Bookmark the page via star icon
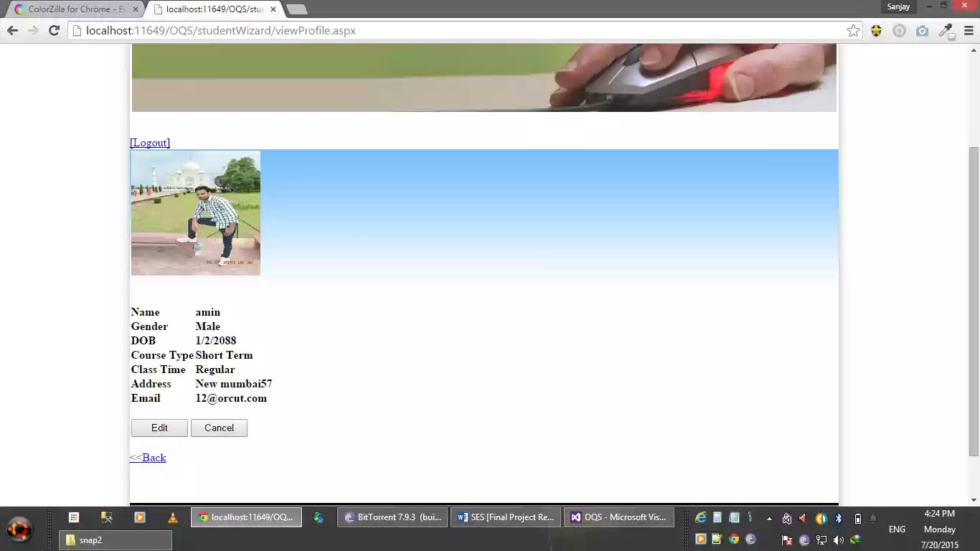Image resolution: width=980 pixels, height=551 pixels. (853, 30)
